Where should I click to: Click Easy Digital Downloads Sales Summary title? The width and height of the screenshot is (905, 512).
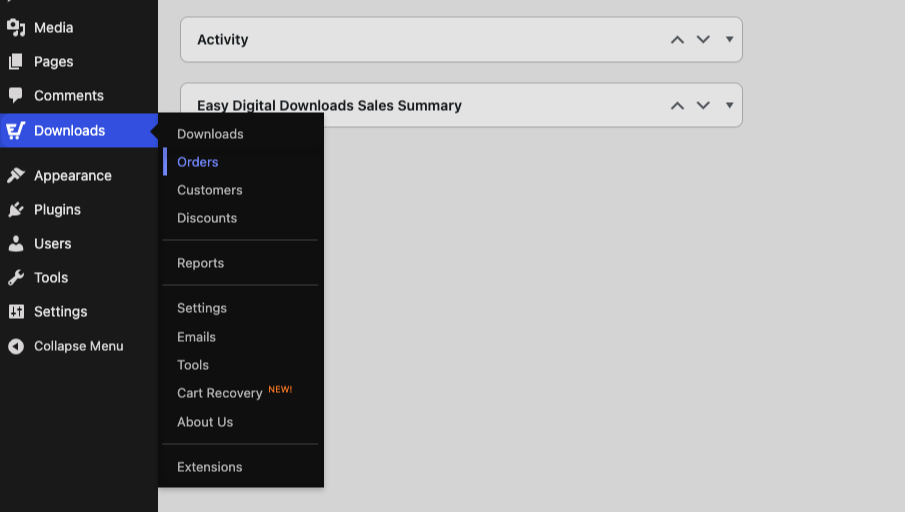(330, 106)
